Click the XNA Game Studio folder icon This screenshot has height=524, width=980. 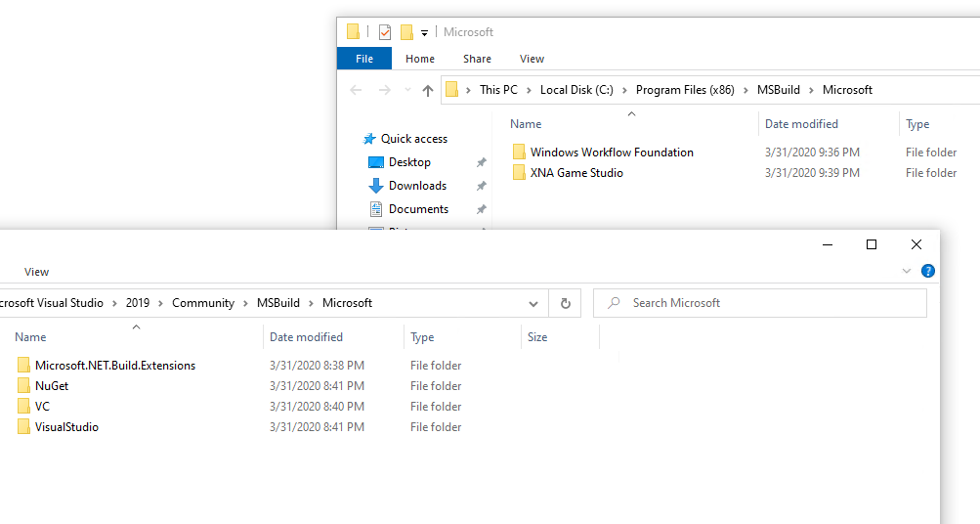pos(519,173)
